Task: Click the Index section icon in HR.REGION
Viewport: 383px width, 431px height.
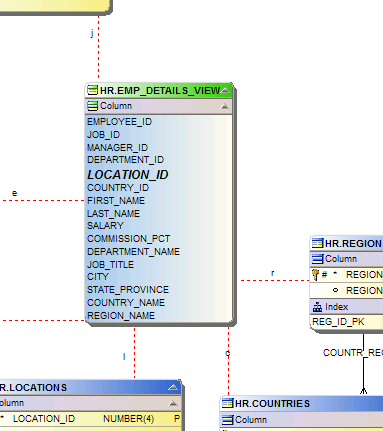Action: (x=317, y=307)
